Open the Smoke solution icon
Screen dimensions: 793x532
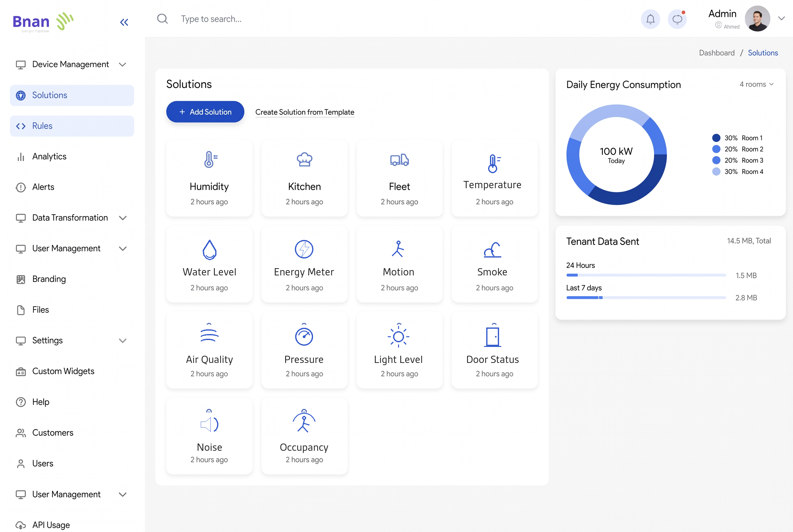pos(492,250)
